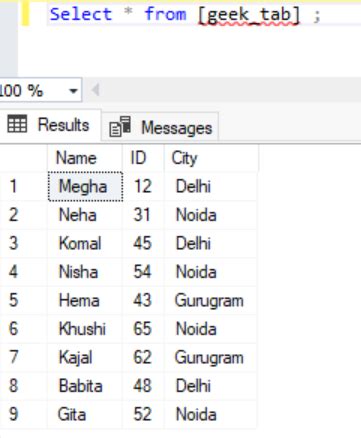
Task: Click the Results grid icon
Action: coord(17,124)
